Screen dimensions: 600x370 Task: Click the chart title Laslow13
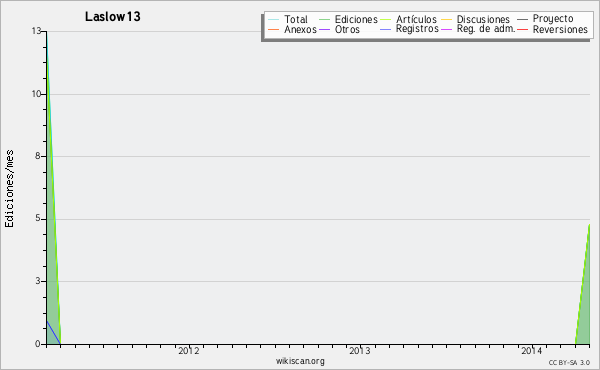coord(112,17)
